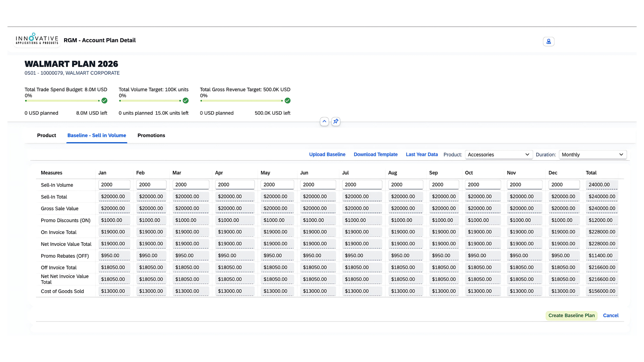The width and height of the screenshot is (644, 362).
Task: Open the Product dropdown showing Accessories
Action: point(499,155)
